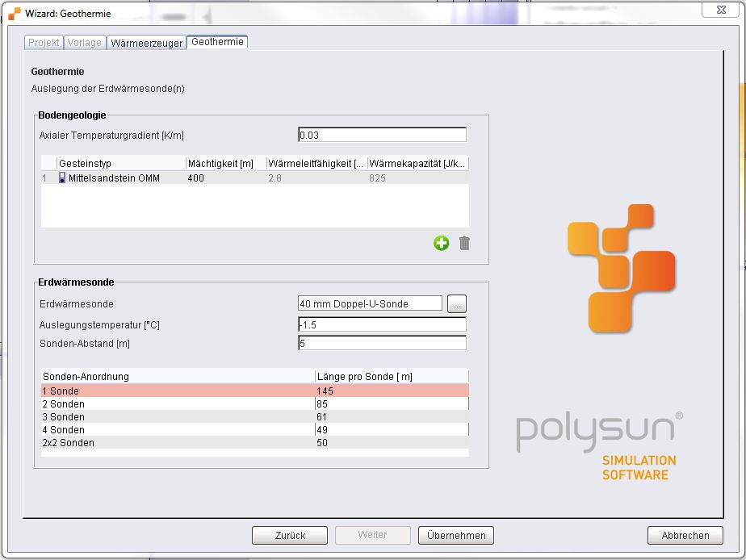The height and width of the screenshot is (560, 746).
Task: Select the 4 Sonden row
Action: pos(255,429)
